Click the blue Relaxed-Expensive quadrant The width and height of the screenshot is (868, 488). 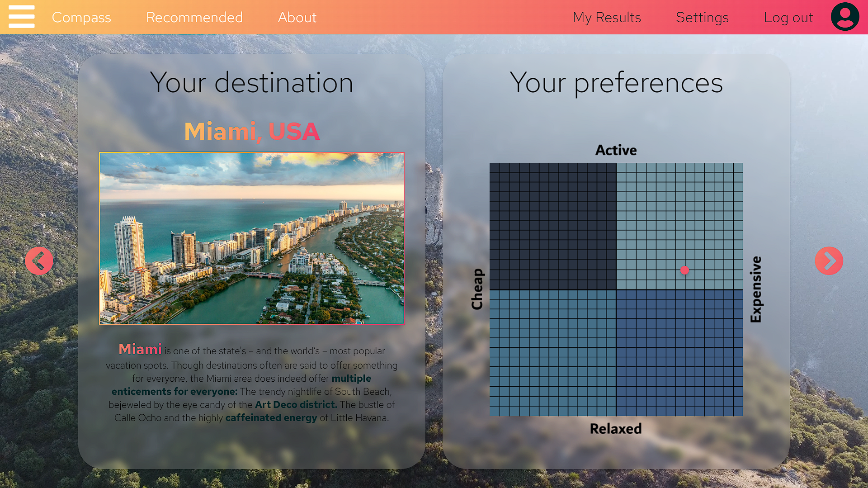(x=680, y=353)
